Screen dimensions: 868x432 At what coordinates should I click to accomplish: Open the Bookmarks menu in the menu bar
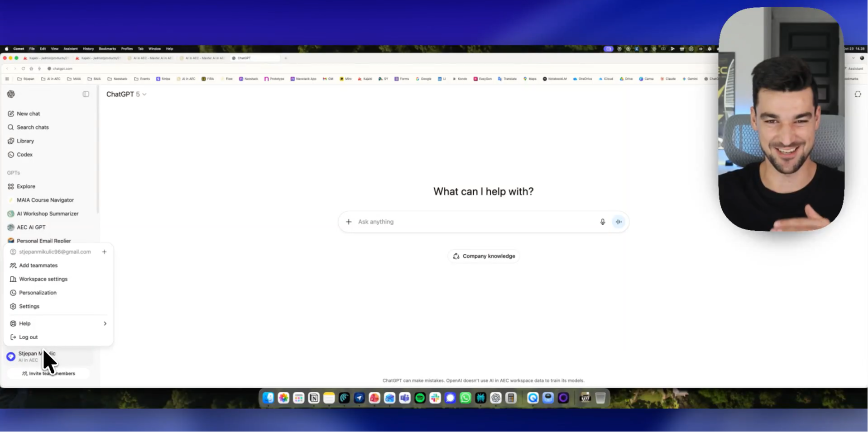pyautogui.click(x=107, y=49)
